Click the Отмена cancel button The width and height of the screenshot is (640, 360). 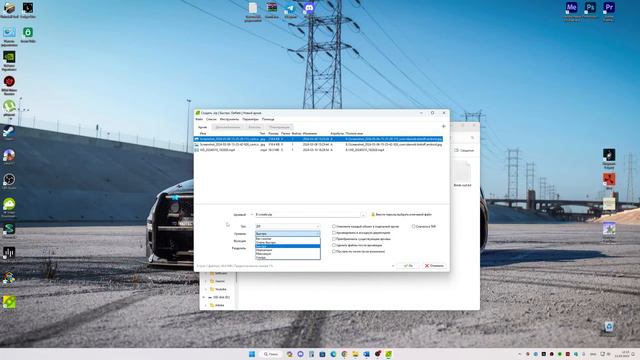(x=434, y=266)
